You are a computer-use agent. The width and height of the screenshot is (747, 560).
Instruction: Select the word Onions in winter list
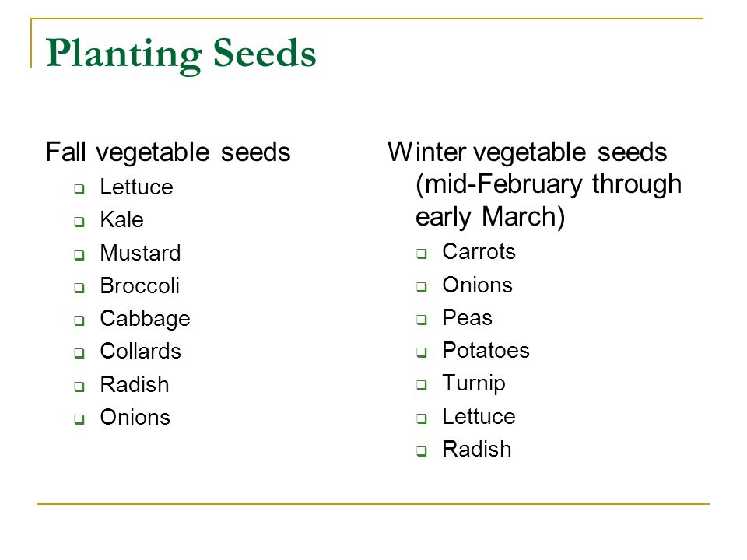point(477,285)
